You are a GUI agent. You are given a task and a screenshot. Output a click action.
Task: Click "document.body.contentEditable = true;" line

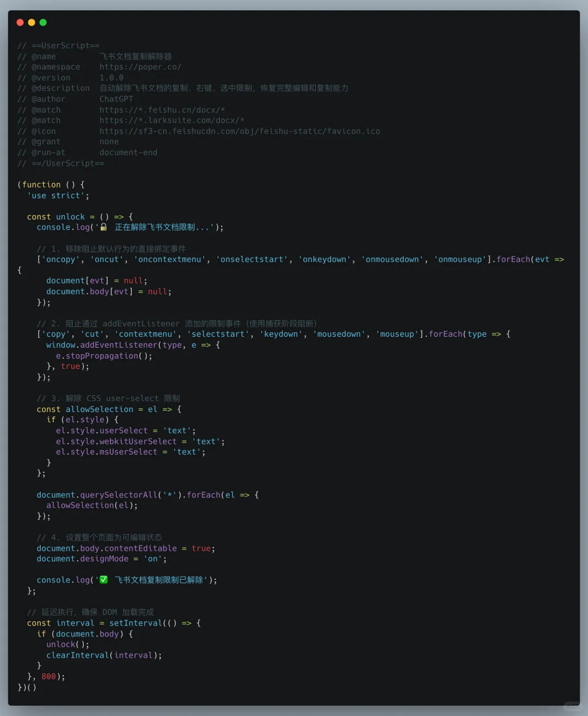(126, 548)
